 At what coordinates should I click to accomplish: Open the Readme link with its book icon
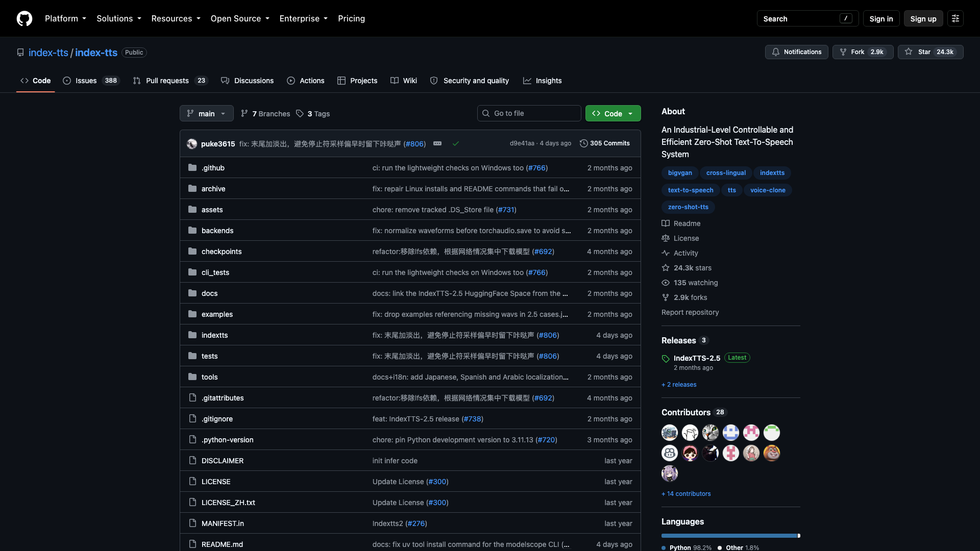[681, 223]
